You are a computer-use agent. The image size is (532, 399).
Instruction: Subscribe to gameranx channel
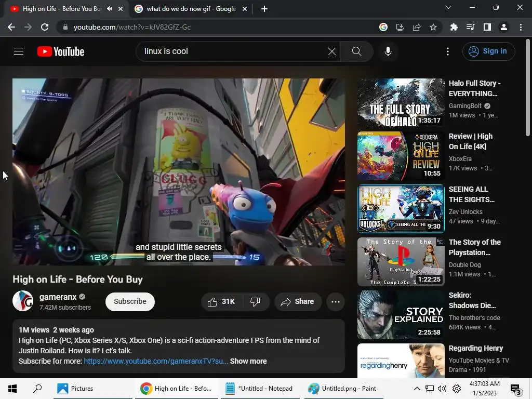pyautogui.click(x=130, y=302)
